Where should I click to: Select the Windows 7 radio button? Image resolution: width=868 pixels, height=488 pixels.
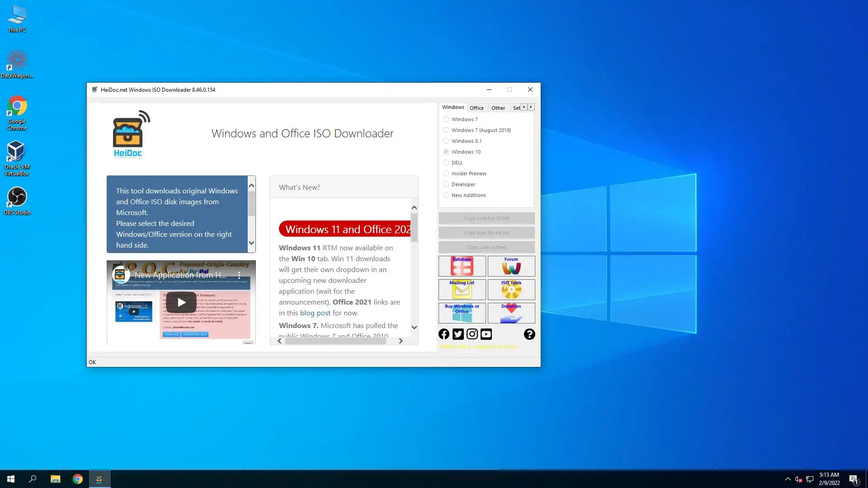[x=446, y=119]
